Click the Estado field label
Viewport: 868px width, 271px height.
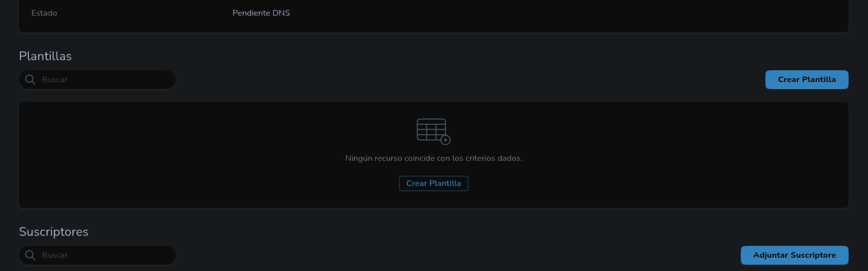pos(44,13)
